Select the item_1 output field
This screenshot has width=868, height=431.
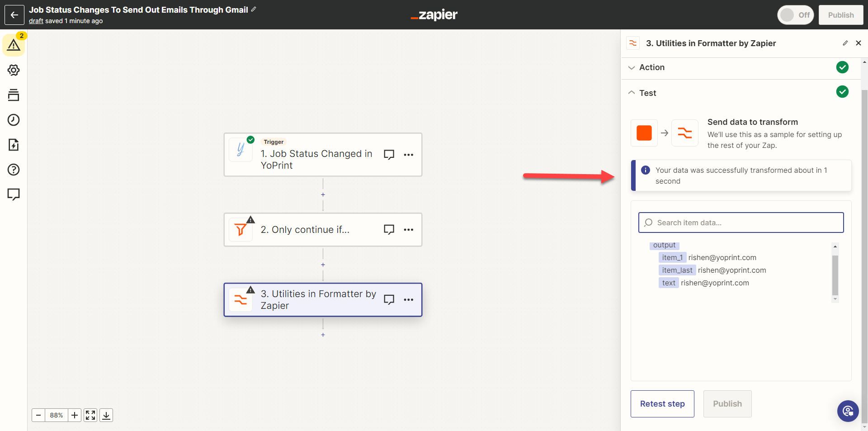[672, 257]
